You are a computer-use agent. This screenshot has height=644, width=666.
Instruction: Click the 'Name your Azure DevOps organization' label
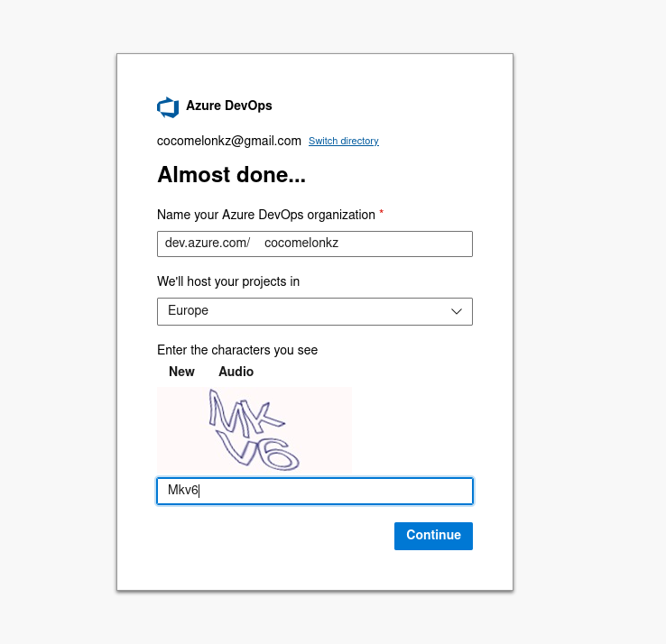[266, 215]
